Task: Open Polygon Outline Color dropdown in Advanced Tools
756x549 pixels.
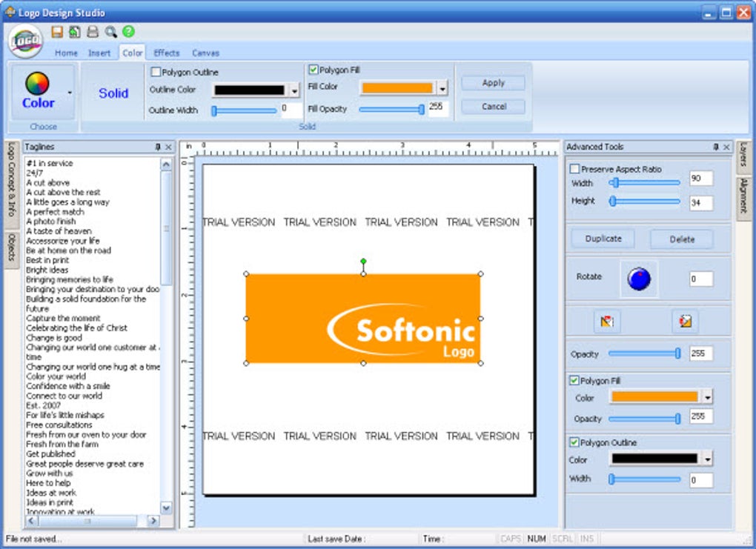Action: [x=707, y=459]
